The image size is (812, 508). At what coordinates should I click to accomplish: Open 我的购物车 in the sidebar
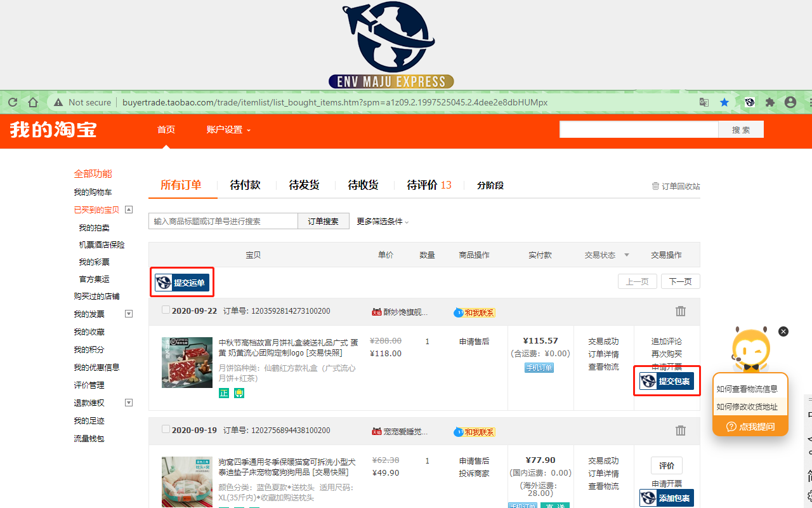93,192
